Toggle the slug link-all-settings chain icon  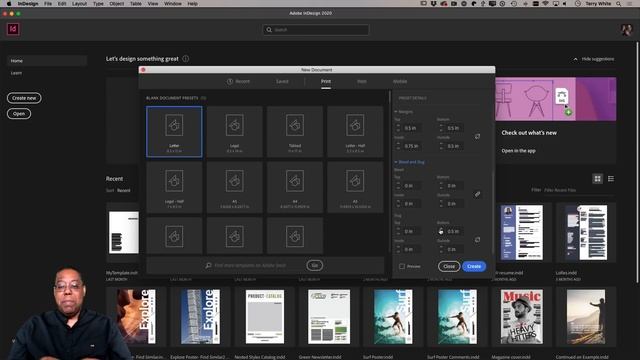click(477, 240)
